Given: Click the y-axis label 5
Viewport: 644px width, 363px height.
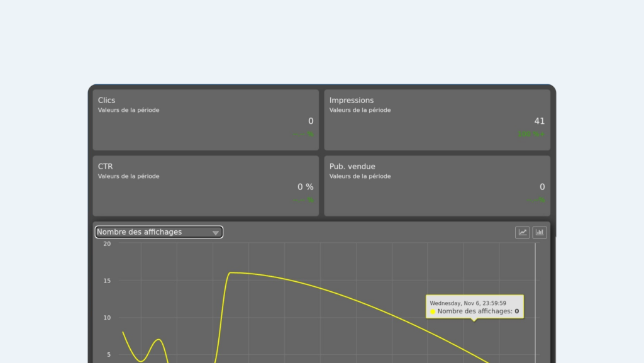Looking at the screenshot, I should (x=108, y=354).
